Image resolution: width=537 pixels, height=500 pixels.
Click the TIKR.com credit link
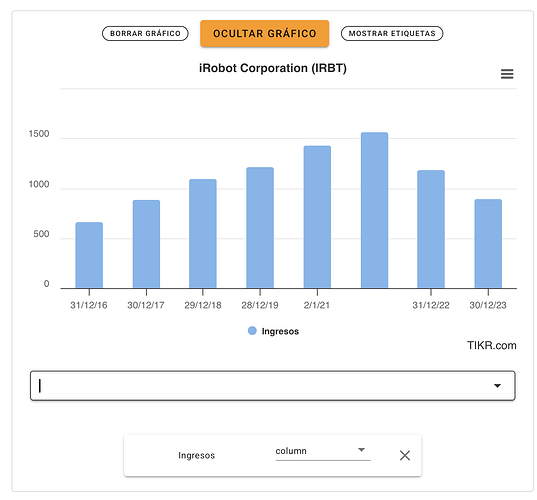click(491, 345)
